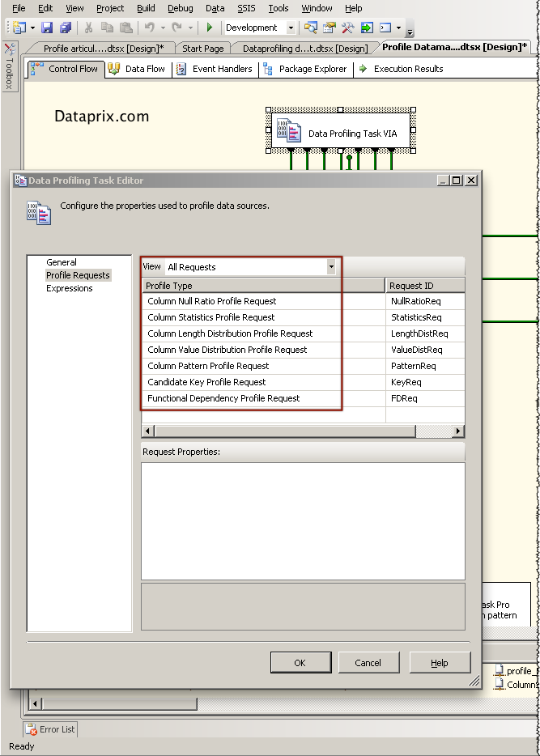Open the Build menu
The image size is (540, 756).
click(x=146, y=8)
